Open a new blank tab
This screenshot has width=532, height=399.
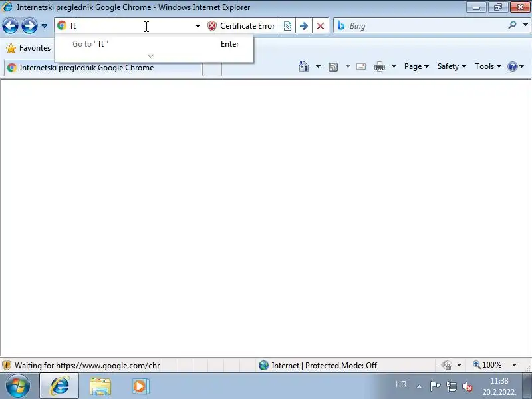click(212, 69)
